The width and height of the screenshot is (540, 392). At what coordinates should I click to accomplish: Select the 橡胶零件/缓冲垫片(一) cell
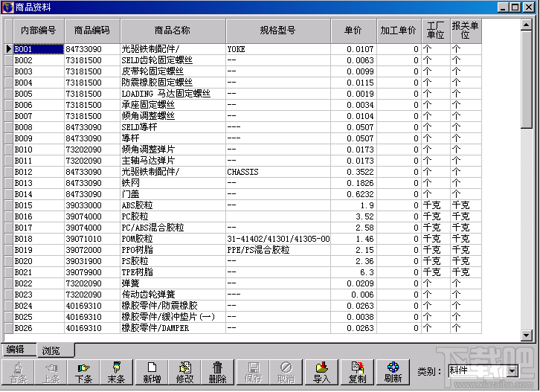pyautogui.click(x=173, y=317)
